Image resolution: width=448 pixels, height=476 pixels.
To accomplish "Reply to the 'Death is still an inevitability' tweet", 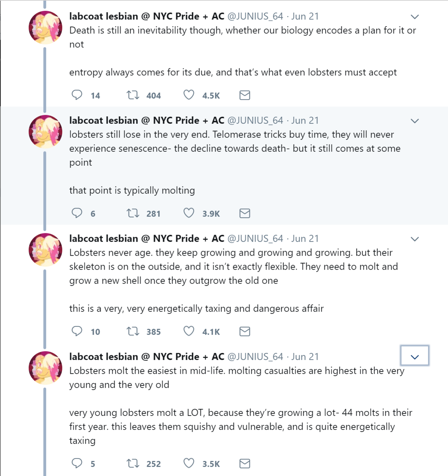I will pos(77,95).
